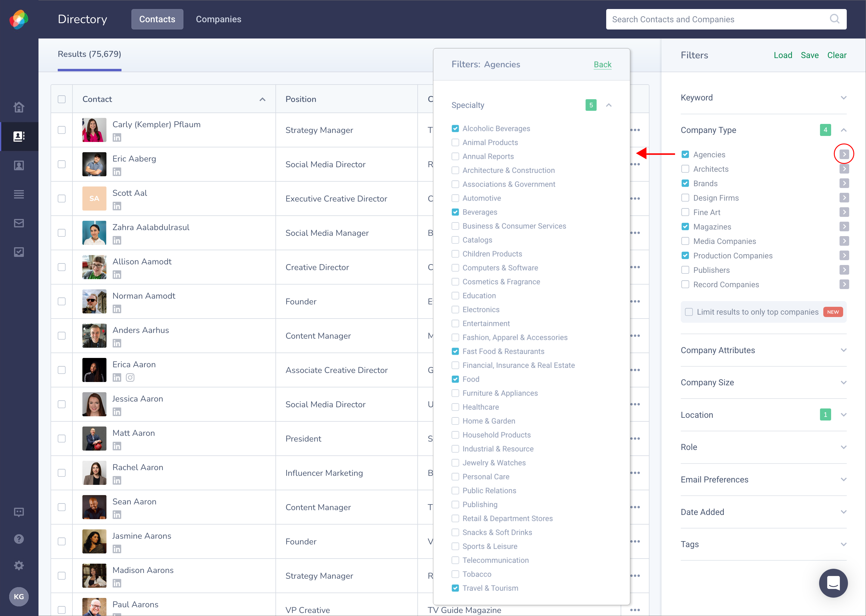Open the contacts directory sidebar icon

19,136
